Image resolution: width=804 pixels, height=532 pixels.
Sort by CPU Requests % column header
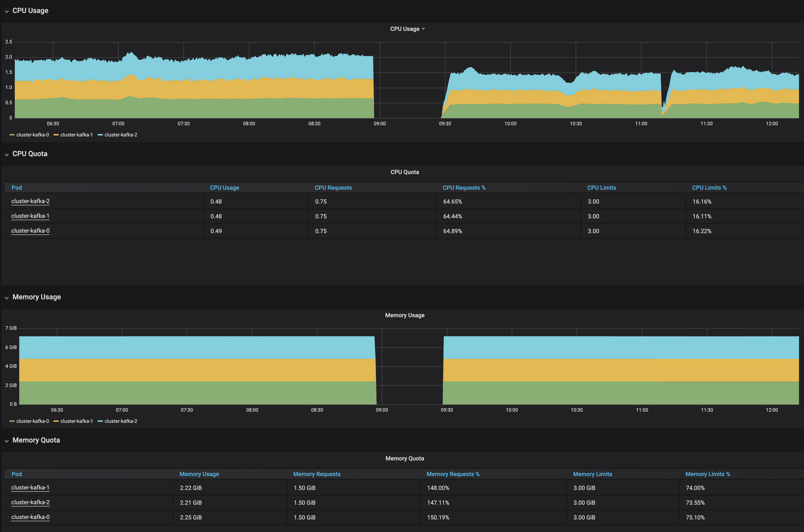(464, 188)
